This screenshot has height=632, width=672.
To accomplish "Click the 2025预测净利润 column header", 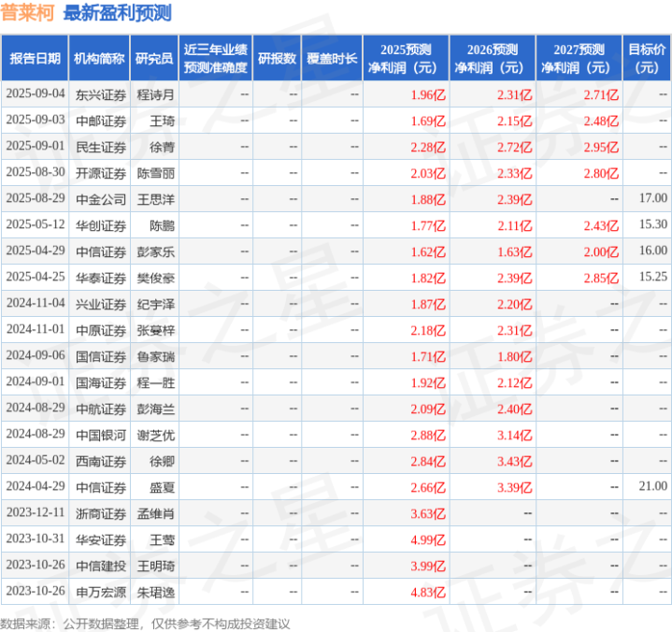I will (x=406, y=58).
